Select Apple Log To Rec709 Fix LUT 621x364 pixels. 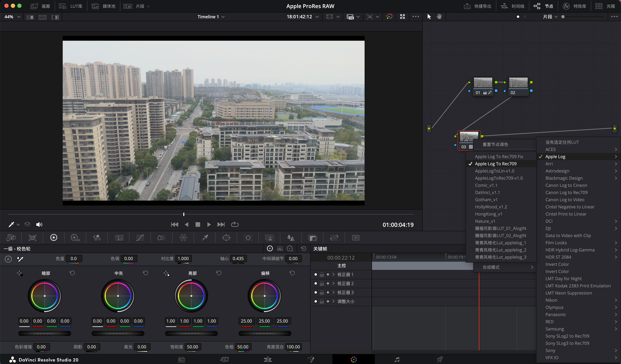499,157
